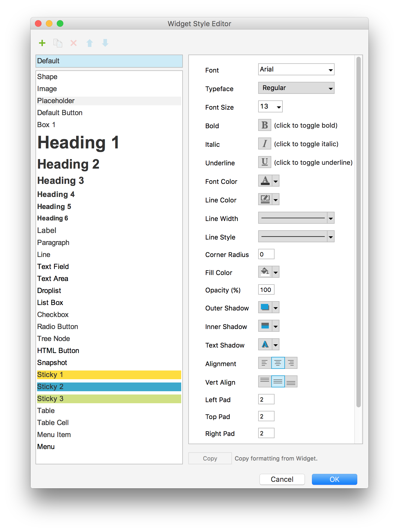Expand the Line Color dropdown arrow
The width and height of the screenshot is (399, 532).
coord(276,199)
